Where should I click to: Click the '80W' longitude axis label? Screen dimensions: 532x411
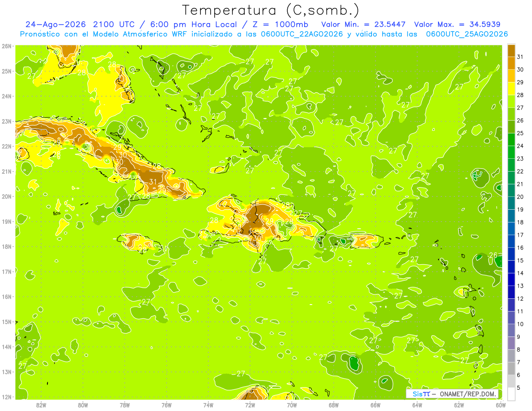click(83, 405)
